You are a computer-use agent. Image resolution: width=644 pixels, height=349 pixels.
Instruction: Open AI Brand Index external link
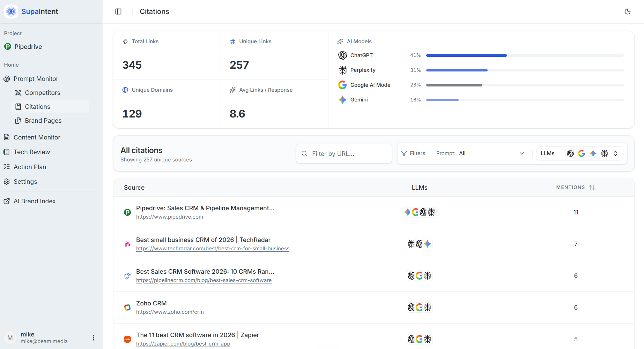click(35, 201)
